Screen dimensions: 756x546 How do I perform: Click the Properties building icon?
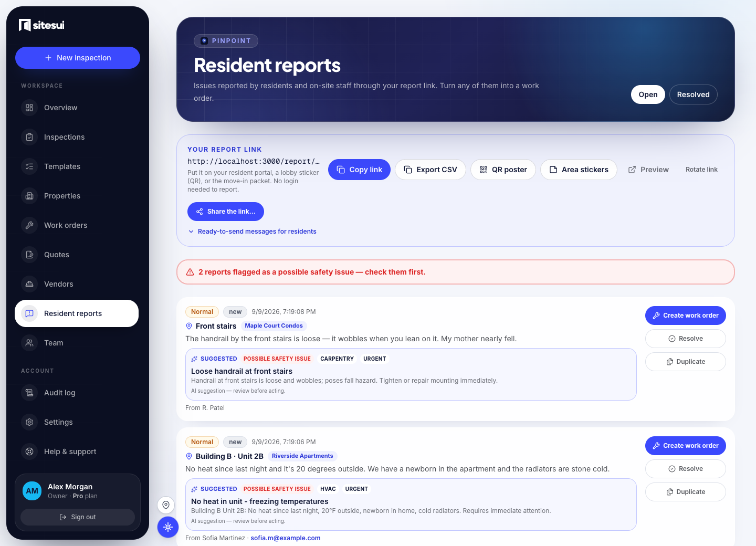(x=29, y=196)
